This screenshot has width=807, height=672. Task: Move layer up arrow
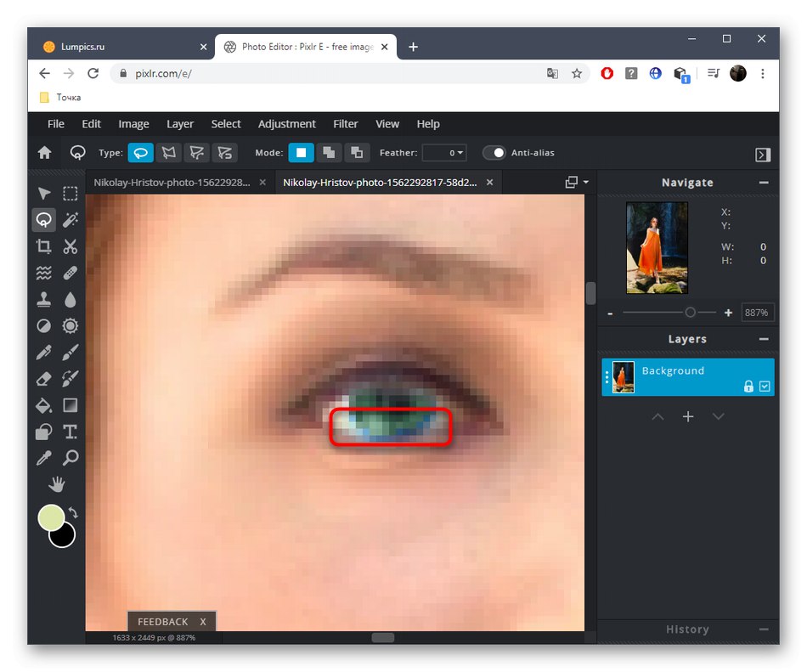tap(657, 417)
